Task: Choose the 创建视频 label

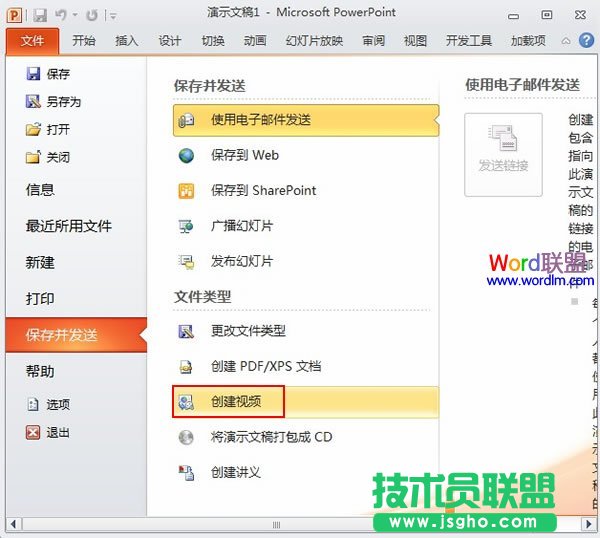Action: pyautogui.click(x=236, y=401)
